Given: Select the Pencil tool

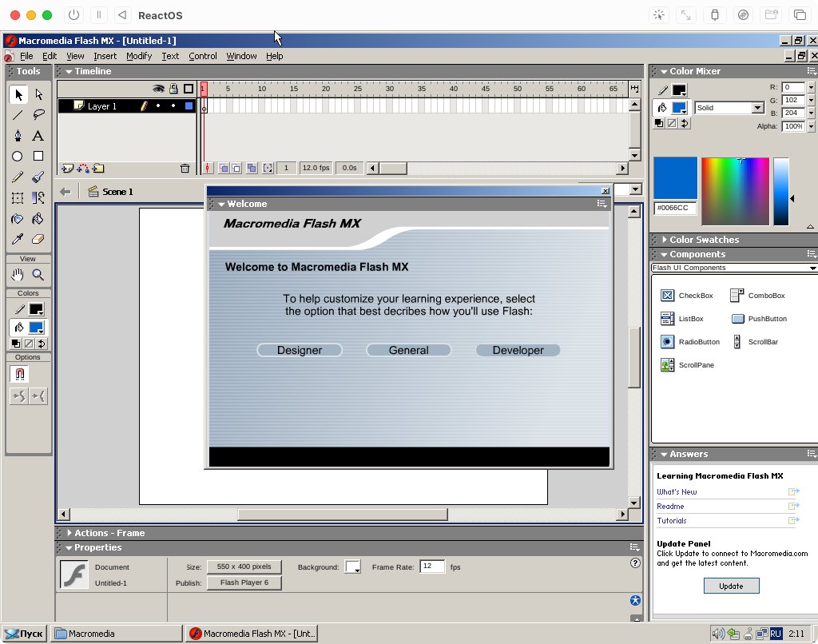Looking at the screenshot, I should [x=18, y=177].
